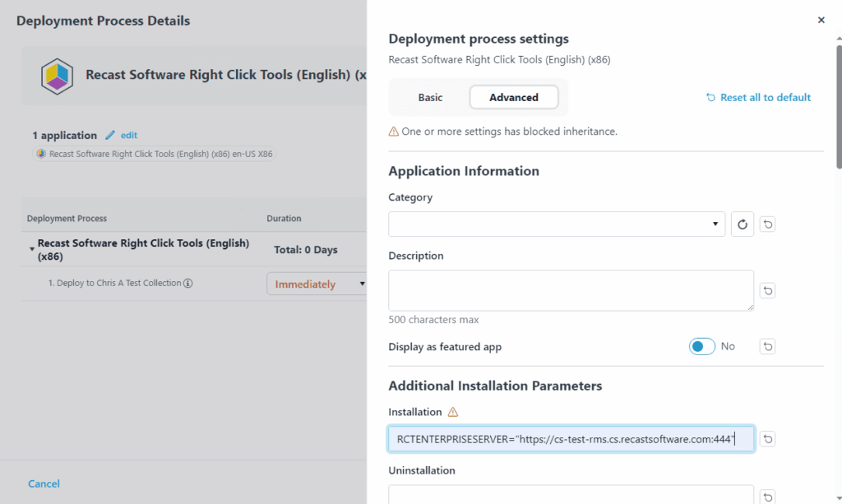This screenshot has height=504, width=842.
Task: Click the warning icon next to Installation
Action: 455,411
